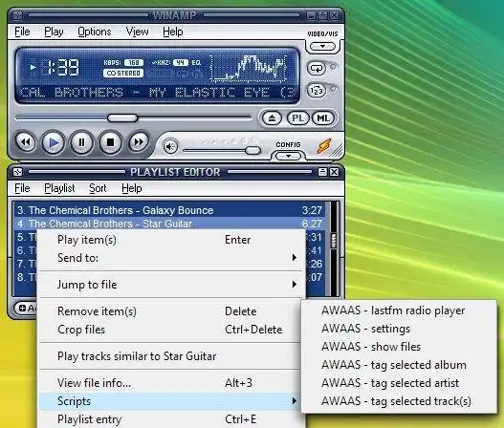This screenshot has height=428, width=504.
Task: Pause playback in Winamp
Action: [81, 142]
